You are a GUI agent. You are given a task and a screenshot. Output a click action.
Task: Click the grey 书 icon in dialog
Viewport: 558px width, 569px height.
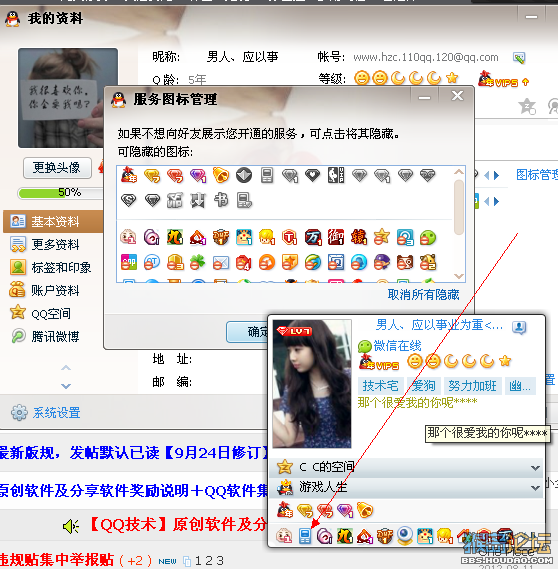[x=221, y=200]
